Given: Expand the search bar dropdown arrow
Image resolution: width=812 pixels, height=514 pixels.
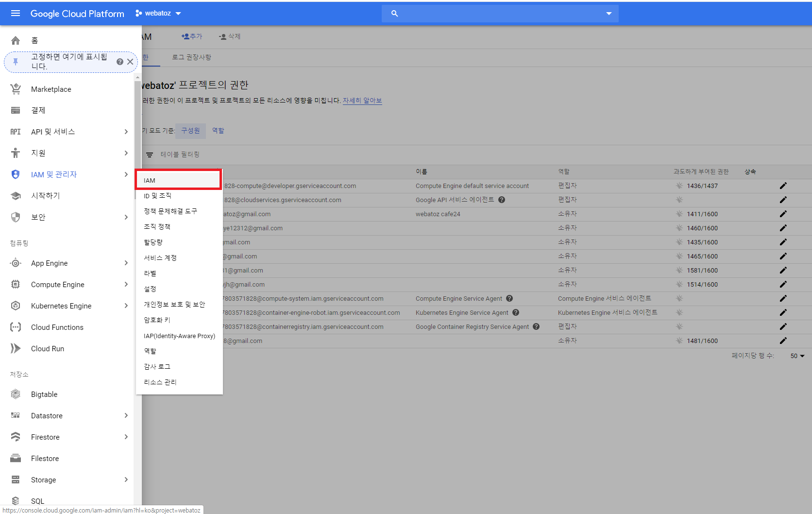Looking at the screenshot, I should click(609, 14).
